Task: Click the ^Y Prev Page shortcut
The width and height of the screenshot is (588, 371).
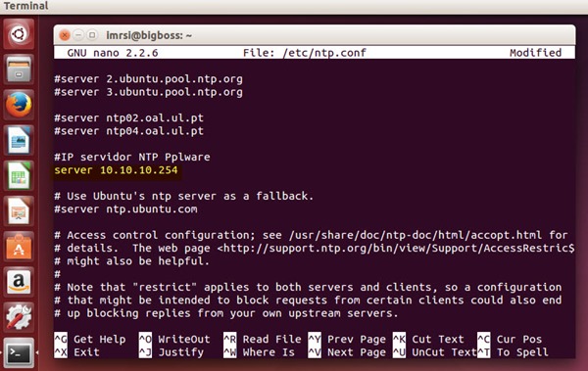Action: pos(347,339)
